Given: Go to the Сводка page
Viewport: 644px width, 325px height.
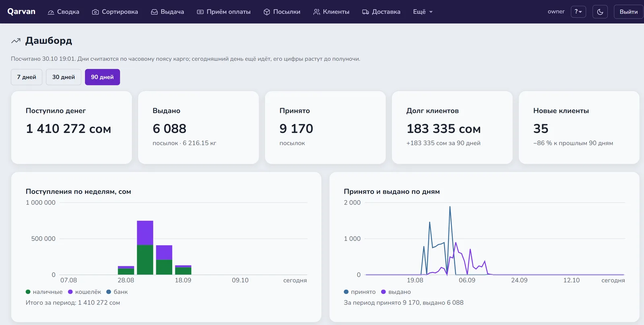Looking at the screenshot, I should (64, 12).
